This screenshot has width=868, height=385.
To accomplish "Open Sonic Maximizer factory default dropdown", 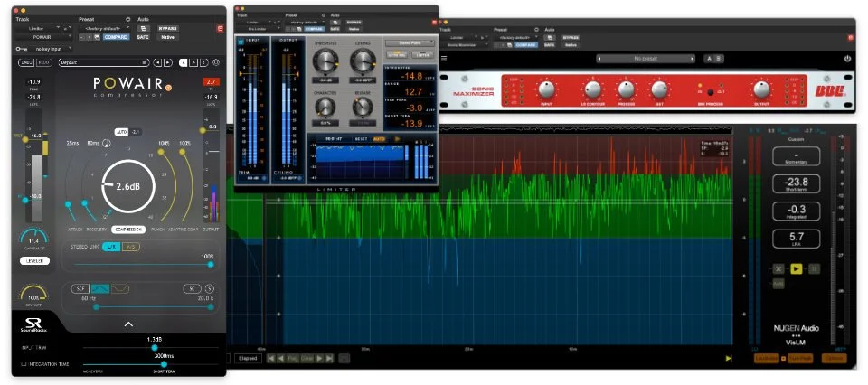I will pyautogui.click(x=516, y=38).
